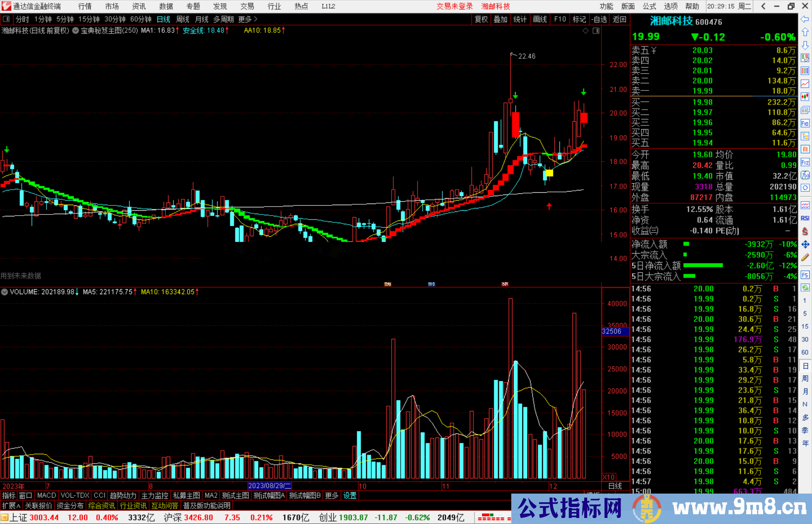Click the yellow candle marker on chart
The image size is (812, 524).
(549, 173)
